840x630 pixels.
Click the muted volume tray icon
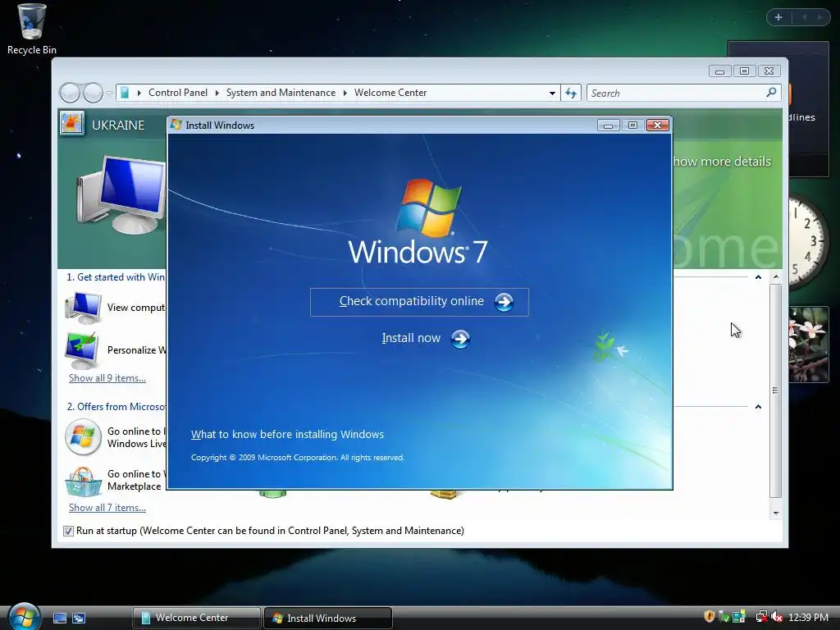point(776,617)
